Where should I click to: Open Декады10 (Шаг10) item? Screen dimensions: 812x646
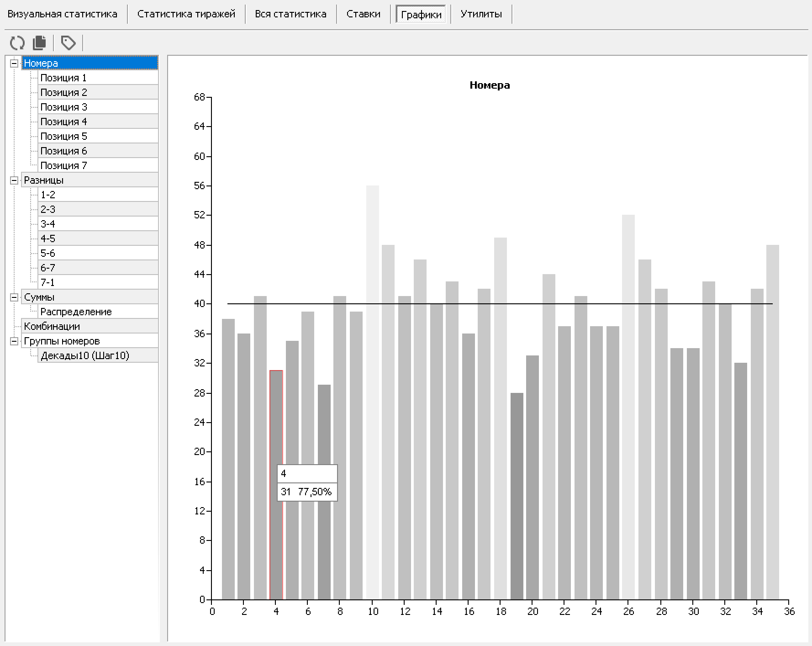click(98, 355)
